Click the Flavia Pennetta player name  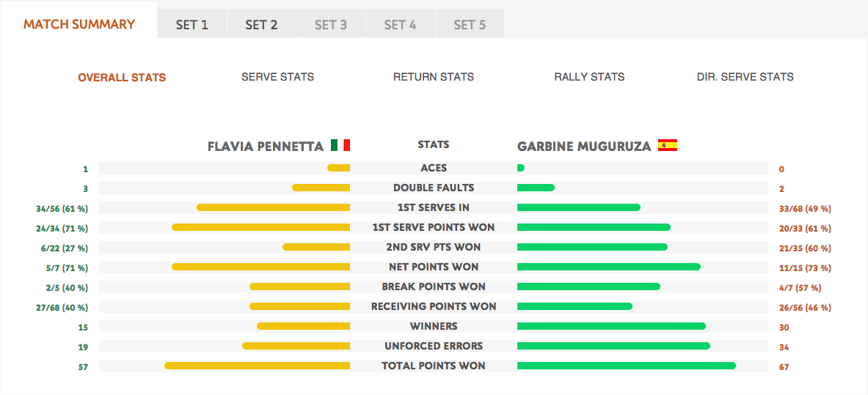click(266, 147)
